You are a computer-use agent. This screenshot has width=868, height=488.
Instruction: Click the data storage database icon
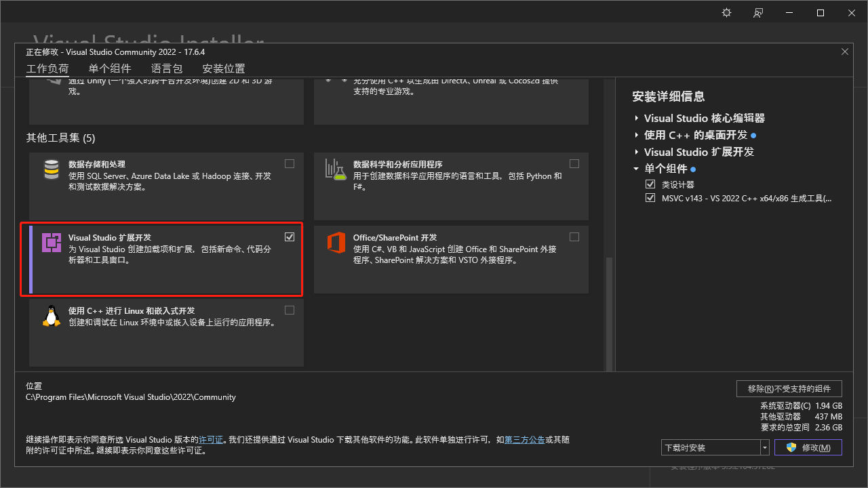[x=52, y=169]
